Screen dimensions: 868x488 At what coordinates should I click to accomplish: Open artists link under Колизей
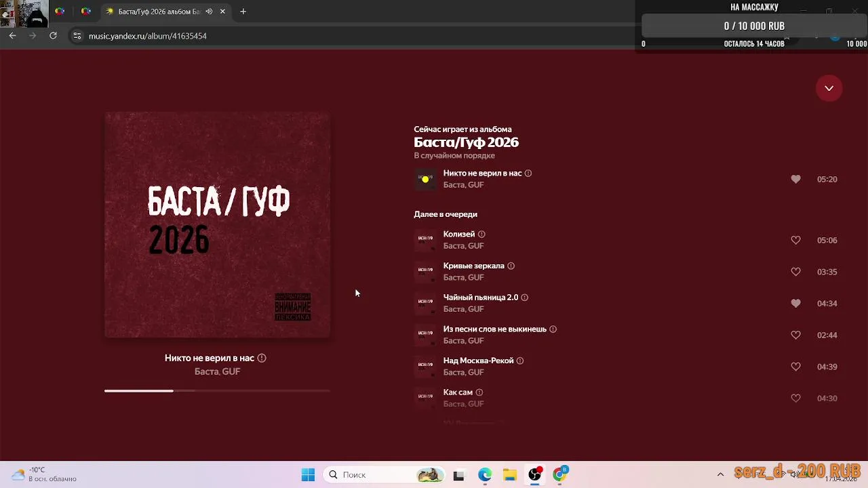(x=464, y=246)
